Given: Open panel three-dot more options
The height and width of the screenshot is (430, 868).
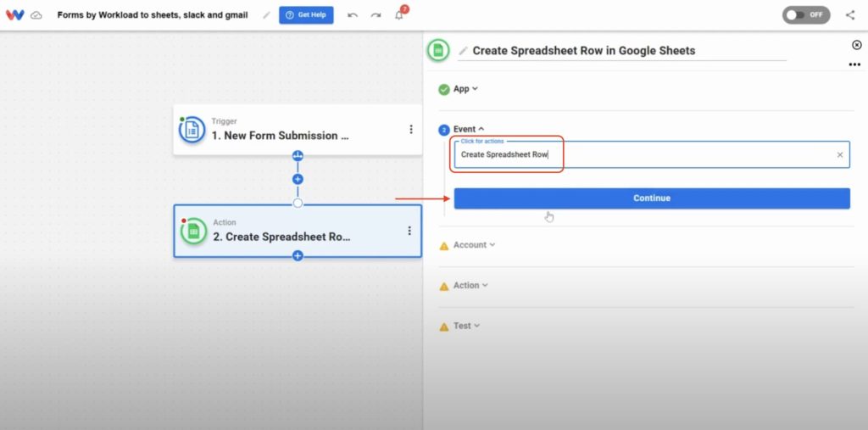Looking at the screenshot, I should (854, 64).
